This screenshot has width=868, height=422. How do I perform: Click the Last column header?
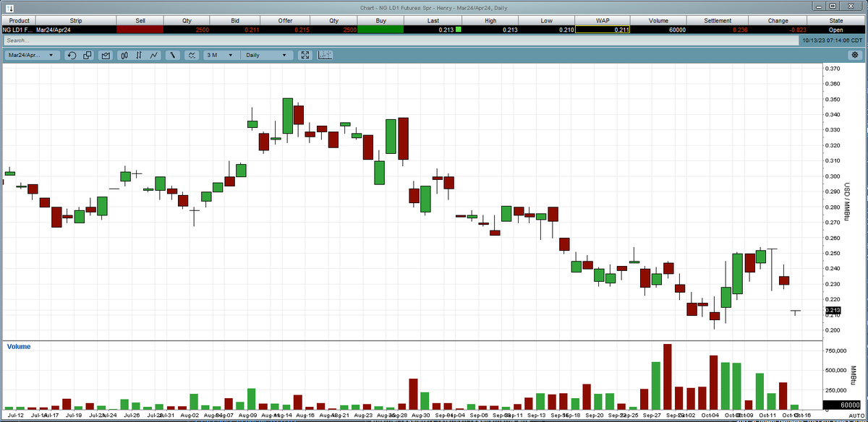(433, 21)
